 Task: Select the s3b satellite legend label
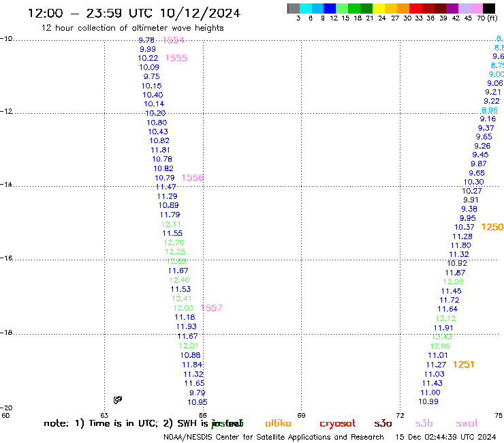[424, 423]
